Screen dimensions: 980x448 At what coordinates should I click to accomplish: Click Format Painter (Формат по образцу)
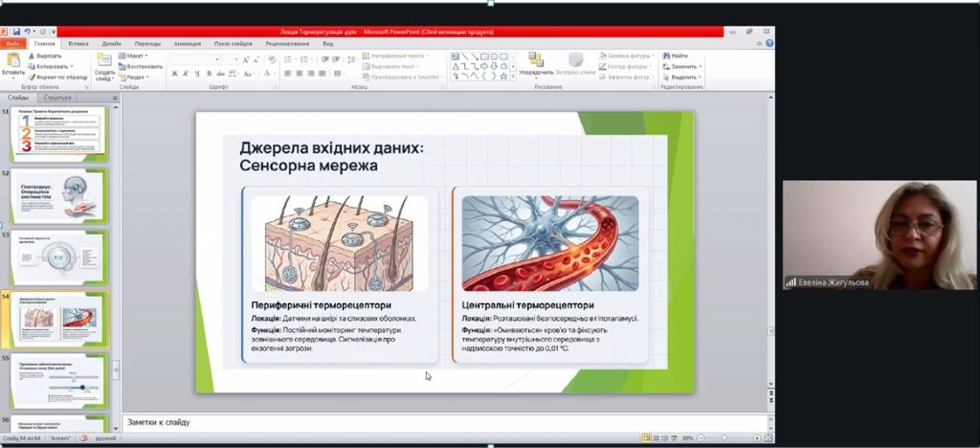pyautogui.click(x=60, y=77)
